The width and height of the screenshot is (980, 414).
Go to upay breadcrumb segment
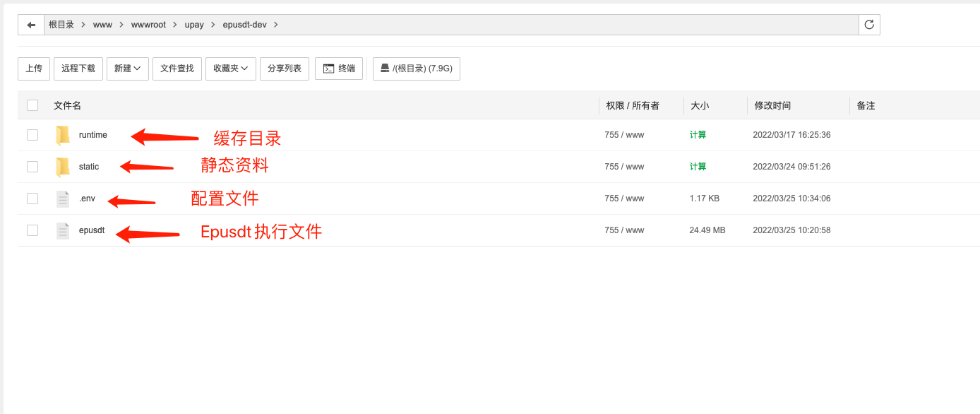click(194, 25)
